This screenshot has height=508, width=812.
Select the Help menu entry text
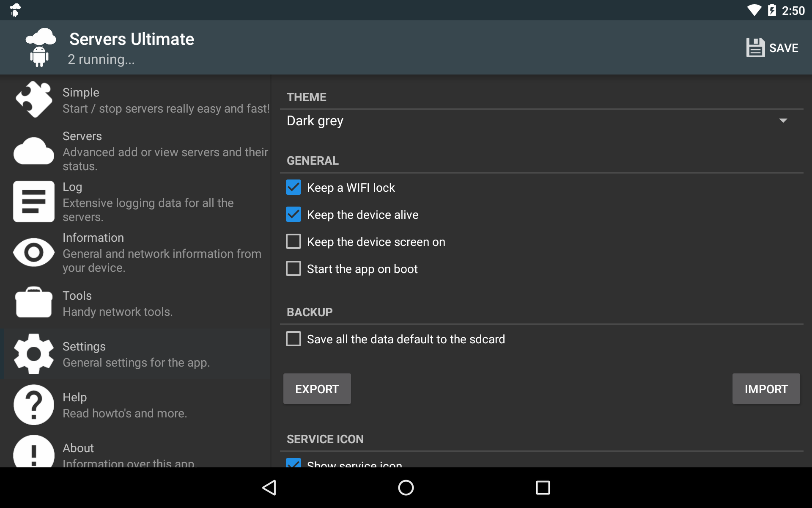pos(74,398)
